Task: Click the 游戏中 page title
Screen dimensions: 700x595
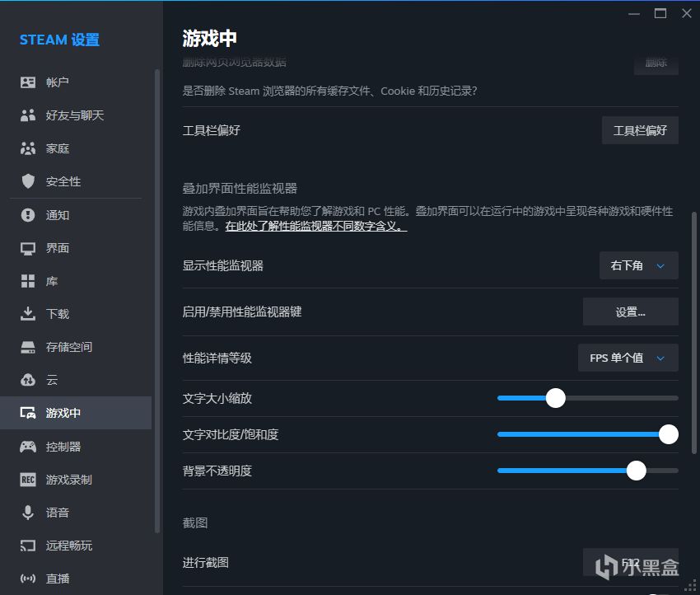Action: pyautogui.click(x=209, y=39)
